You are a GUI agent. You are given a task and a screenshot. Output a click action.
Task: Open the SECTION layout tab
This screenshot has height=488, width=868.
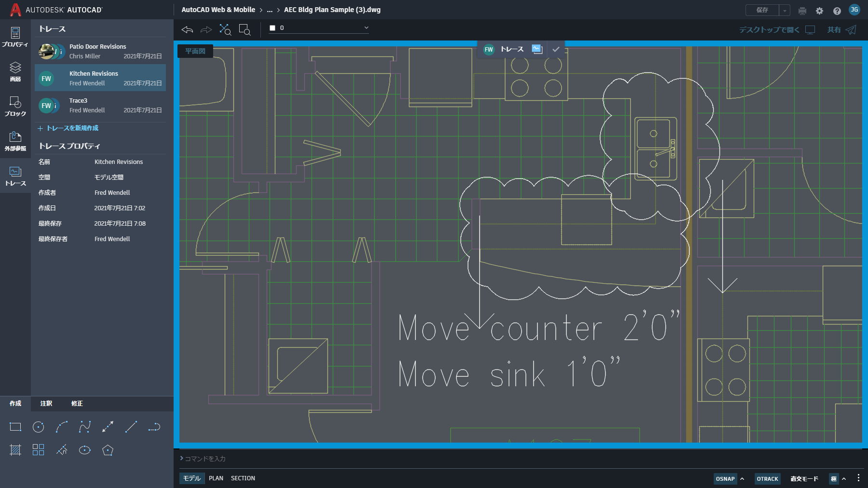(243, 478)
